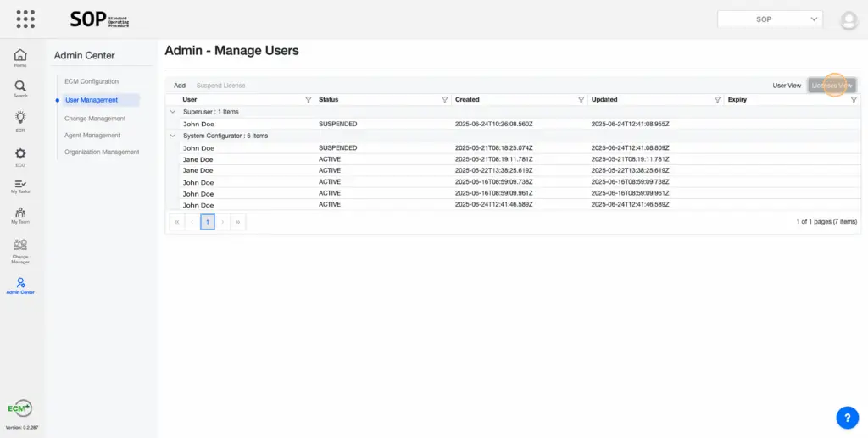This screenshot has width=868, height=438.
Task: Open the app launcher grid icon
Action: 25,19
